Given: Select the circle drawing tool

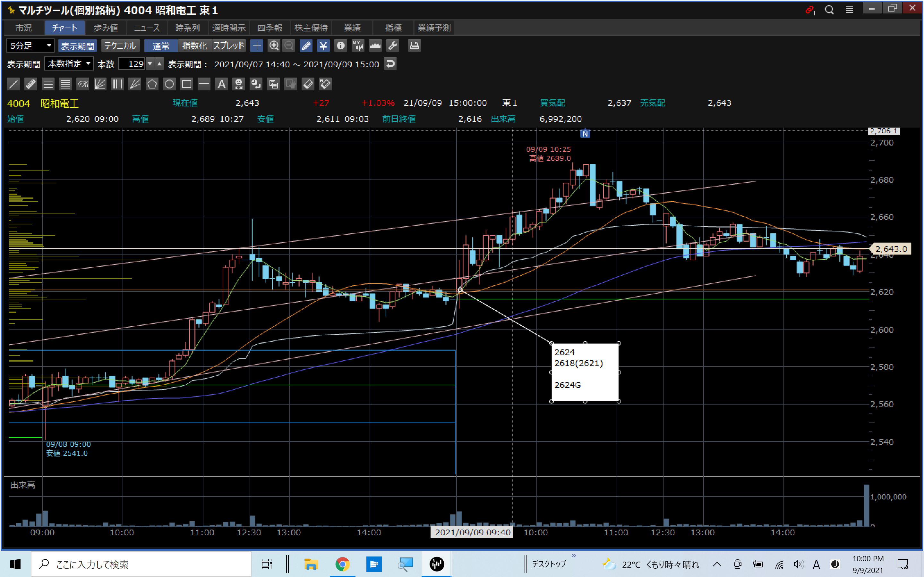Looking at the screenshot, I should [x=169, y=84].
